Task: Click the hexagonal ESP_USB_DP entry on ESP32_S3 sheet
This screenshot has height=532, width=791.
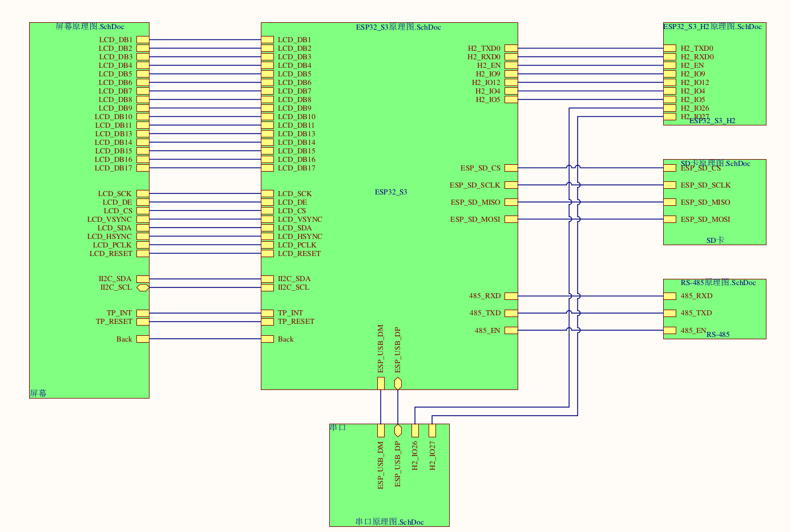Action: tap(398, 383)
